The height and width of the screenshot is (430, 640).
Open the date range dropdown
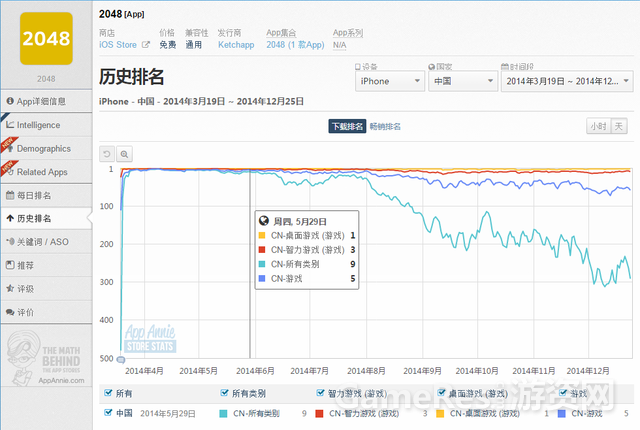[x=567, y=81]
